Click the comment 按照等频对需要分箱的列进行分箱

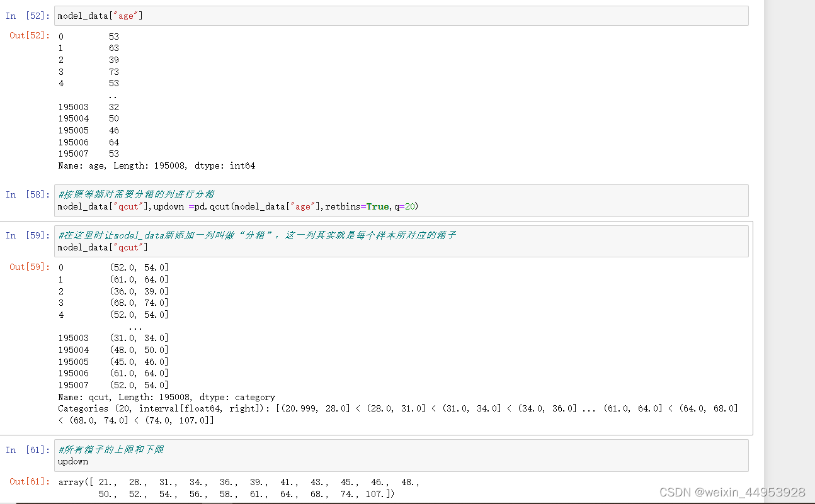(x=136, y=194)
